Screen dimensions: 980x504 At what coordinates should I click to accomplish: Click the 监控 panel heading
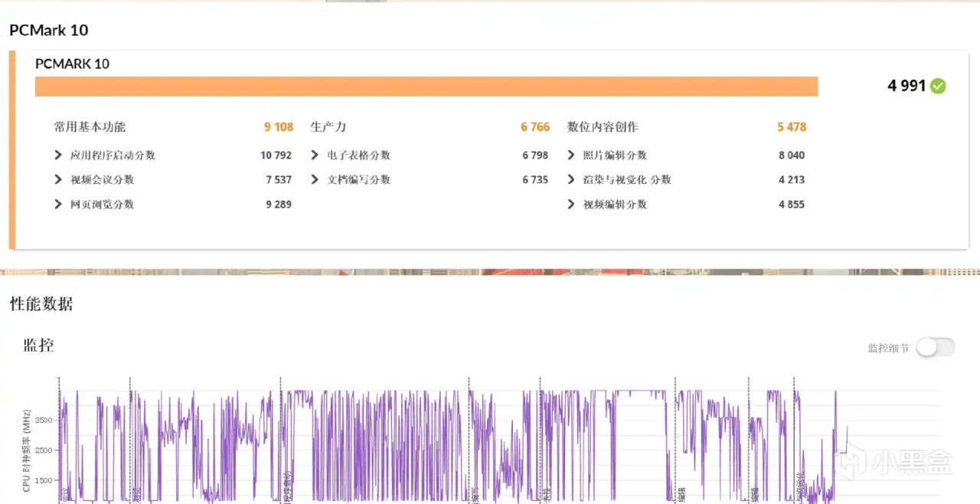38,345
